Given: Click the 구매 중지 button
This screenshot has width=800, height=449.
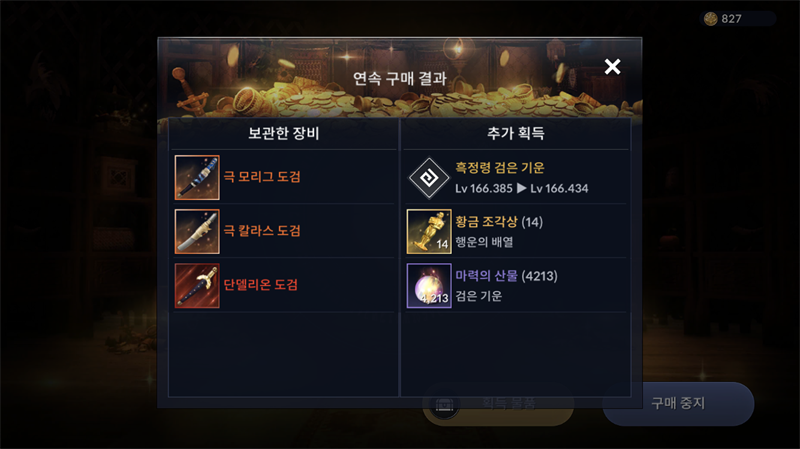Looking at the screenshot, I should click(x=678, y=404).
